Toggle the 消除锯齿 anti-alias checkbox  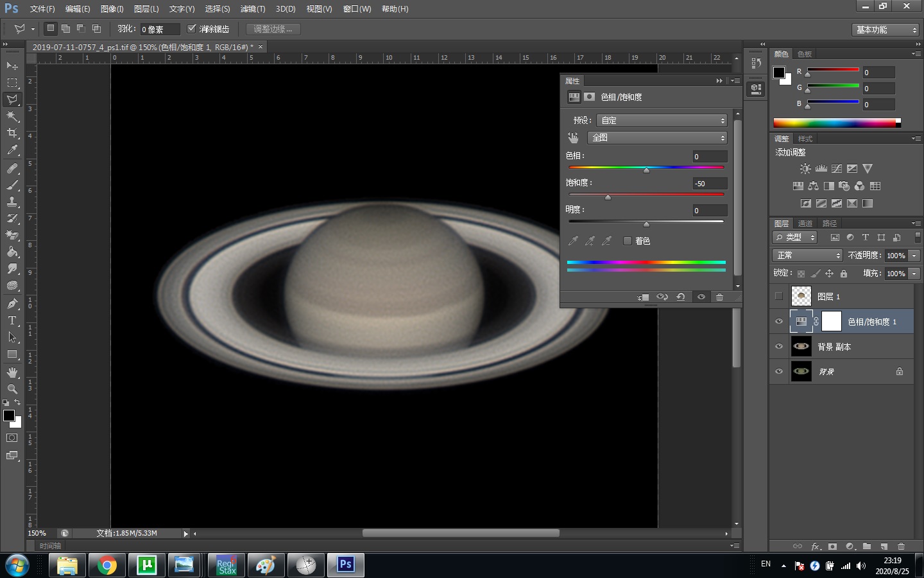(191, 29)
